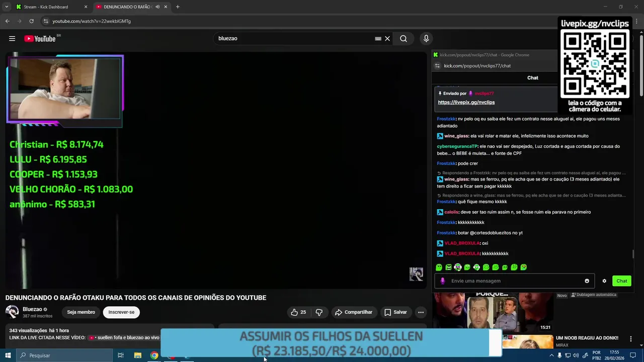Viewport: 644px width, 362px height.
Task: Save the video with Salvar
Action: coord(395,312)
